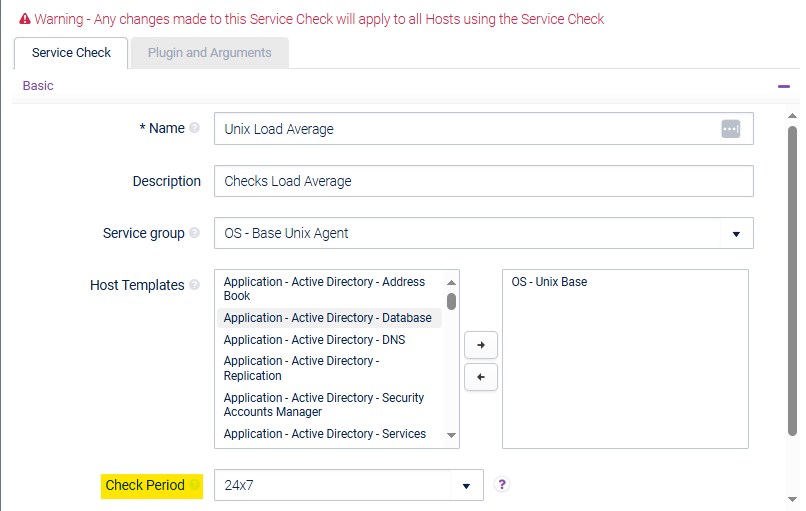Click the ellipsis icon in Name field
The image size is (806, 511).
point(730,129)
